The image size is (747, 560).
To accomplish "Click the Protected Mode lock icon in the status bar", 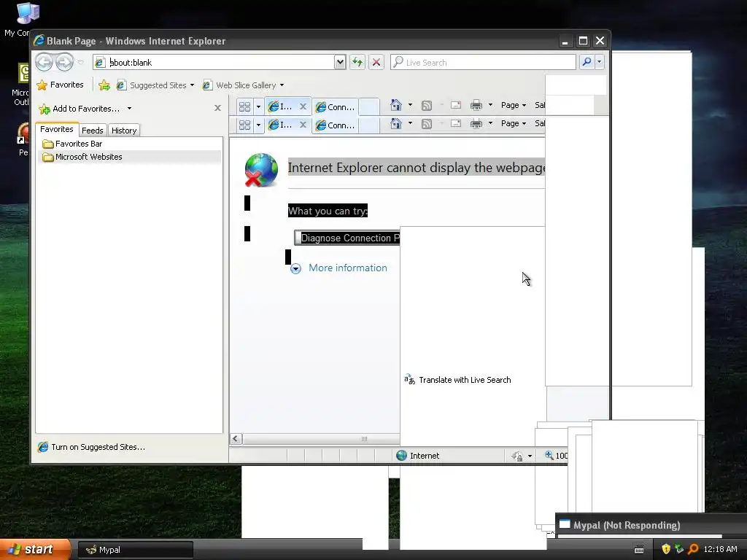I will pos(517,456).
